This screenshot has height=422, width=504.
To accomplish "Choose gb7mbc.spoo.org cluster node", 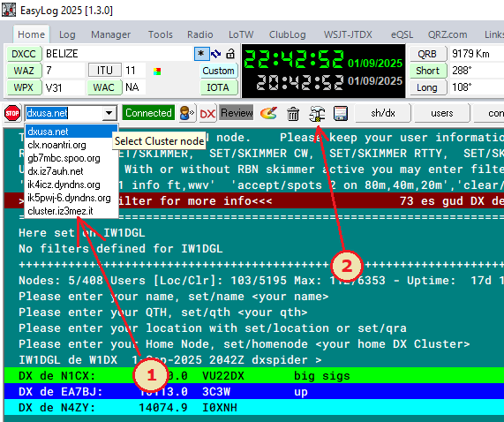I will [x=71, y=158].
